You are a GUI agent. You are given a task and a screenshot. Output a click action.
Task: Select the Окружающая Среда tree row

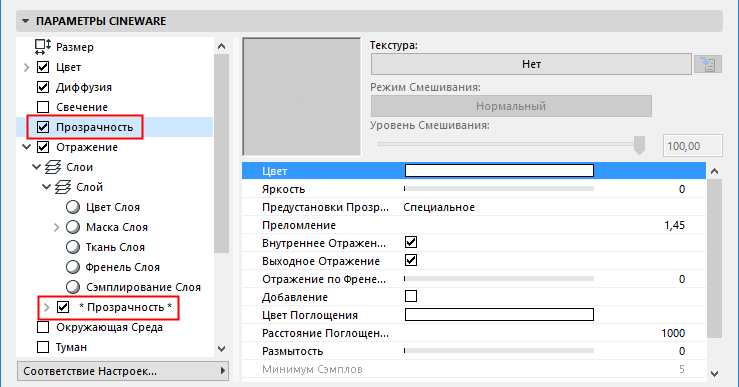(115, 327)
